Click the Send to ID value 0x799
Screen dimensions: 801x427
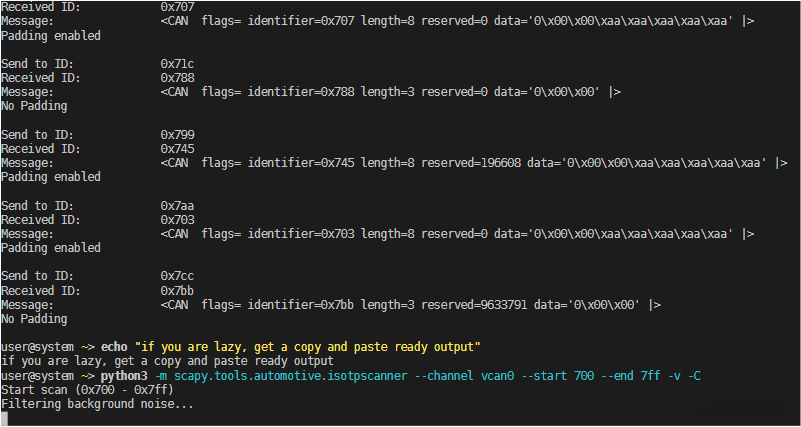pyautogui.click(x=176, y=135)
